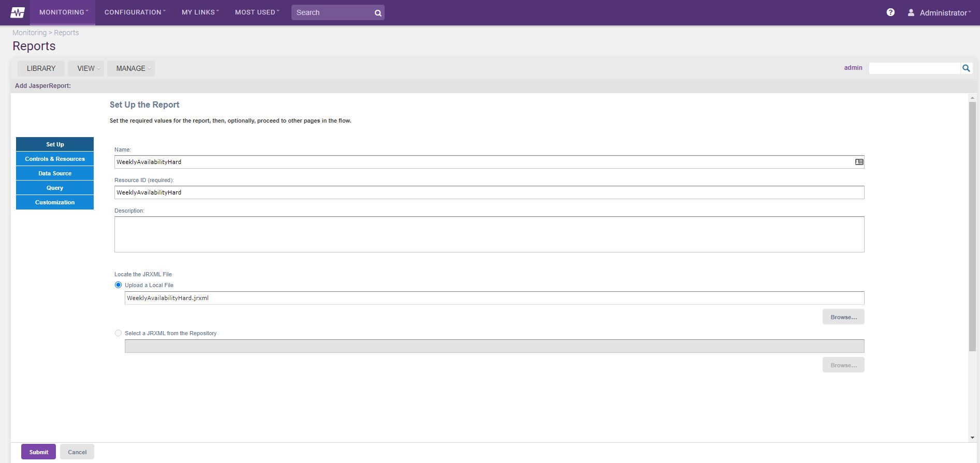Click the Add JasperReport title text

click(x=43, y=86)
